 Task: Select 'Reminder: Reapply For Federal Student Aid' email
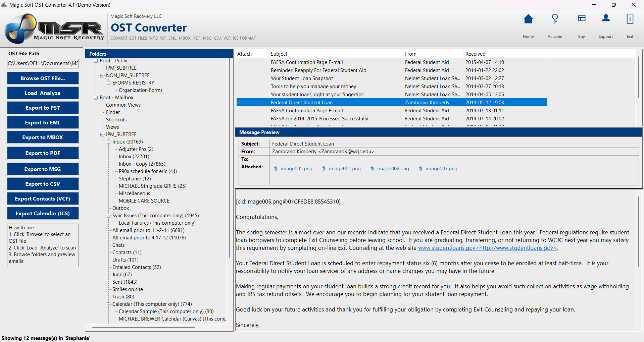coord(392,70)
